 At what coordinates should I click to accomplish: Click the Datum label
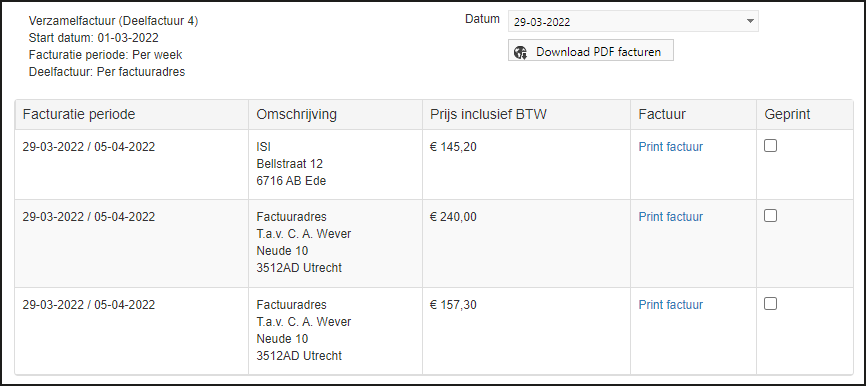[482, 19]
